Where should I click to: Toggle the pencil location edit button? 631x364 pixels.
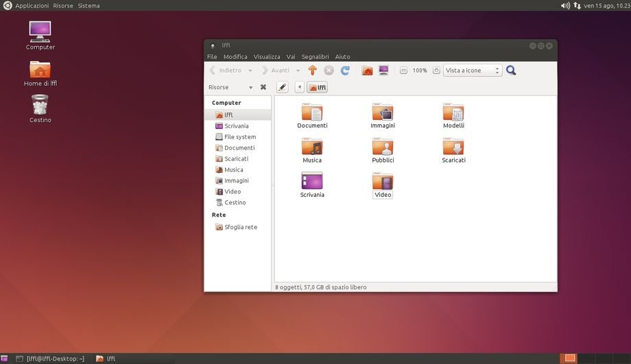(282, 87)
